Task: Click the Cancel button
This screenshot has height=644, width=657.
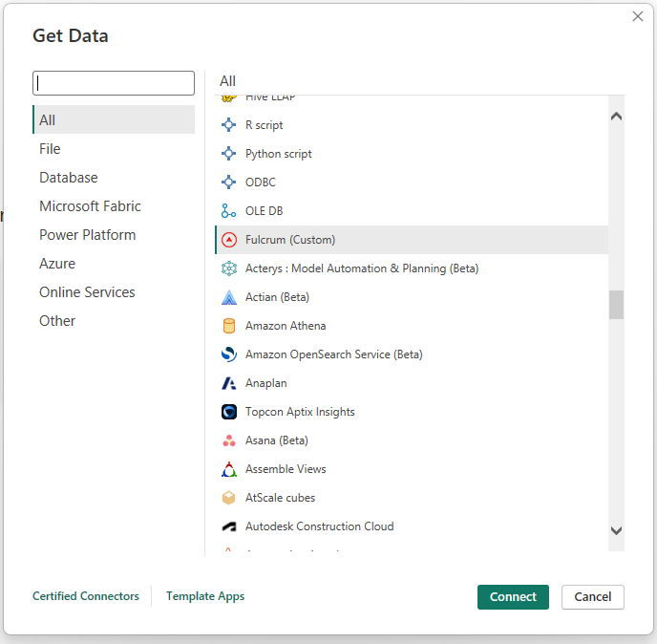Action: (x=592, y=596)
